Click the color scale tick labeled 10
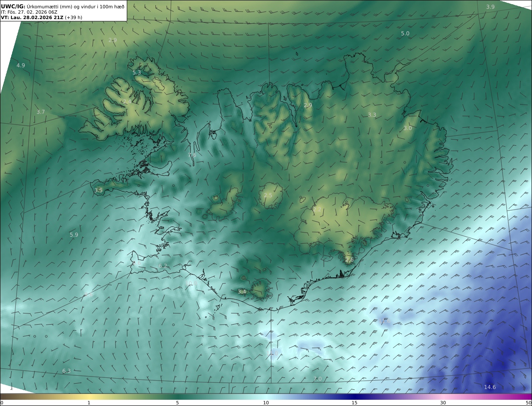Image resolution: width=532 pixels, height=406 pixels. [x=266, y=403]
